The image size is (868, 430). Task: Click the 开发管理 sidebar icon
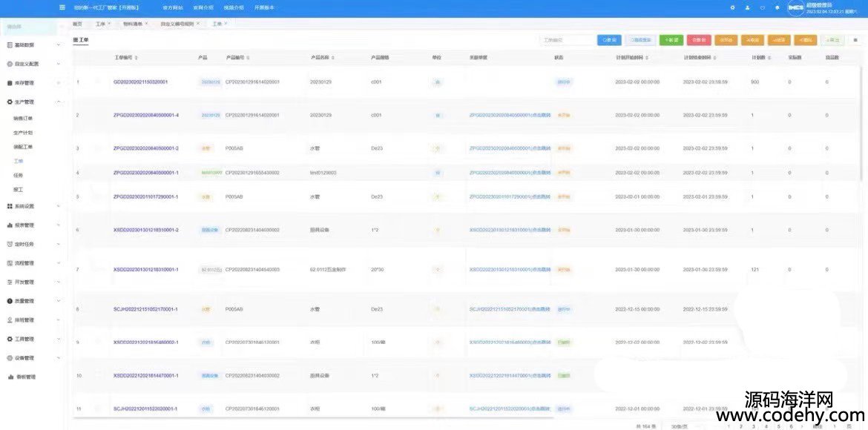[x=10, y=282]
